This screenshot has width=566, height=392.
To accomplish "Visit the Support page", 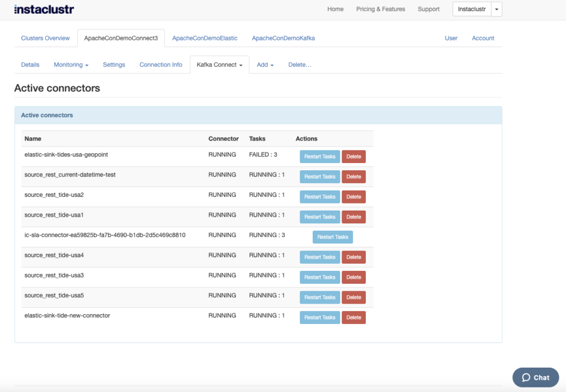I will tap(428, 9).
